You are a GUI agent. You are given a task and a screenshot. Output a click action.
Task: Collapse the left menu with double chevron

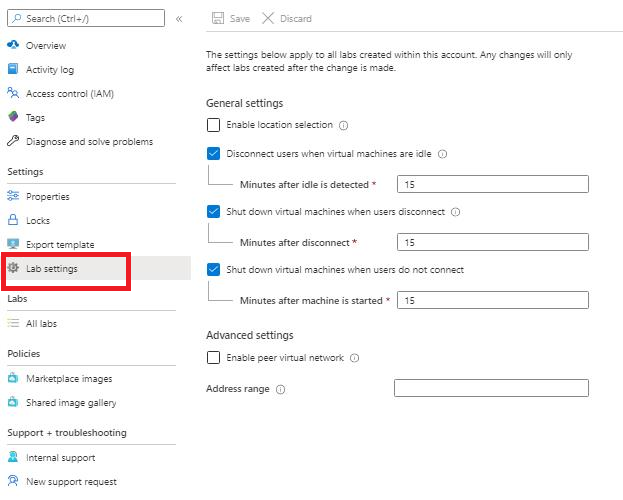179,19
